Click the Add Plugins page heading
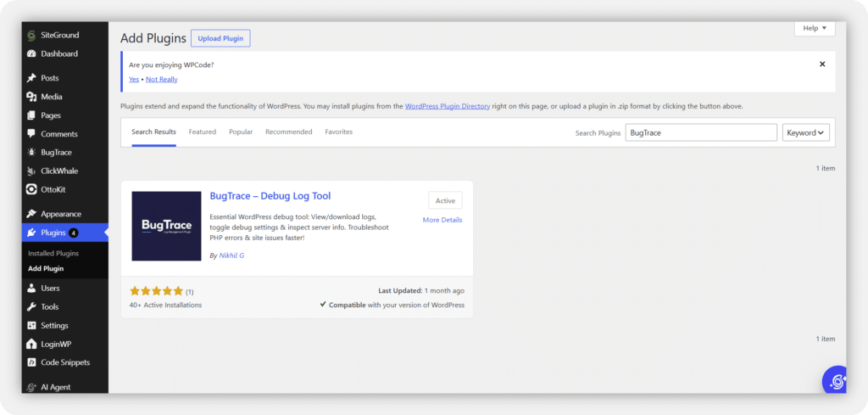 pos(153,39)
